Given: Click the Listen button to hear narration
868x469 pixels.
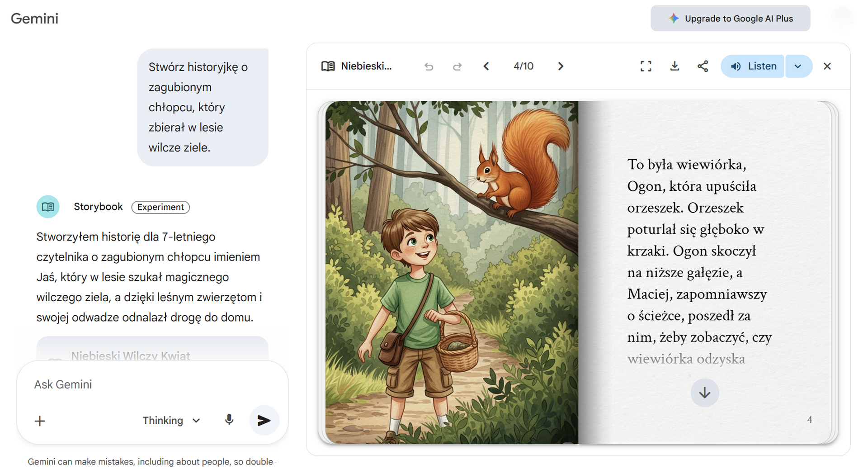Looking at the screenshot, I should click(752, 66).
